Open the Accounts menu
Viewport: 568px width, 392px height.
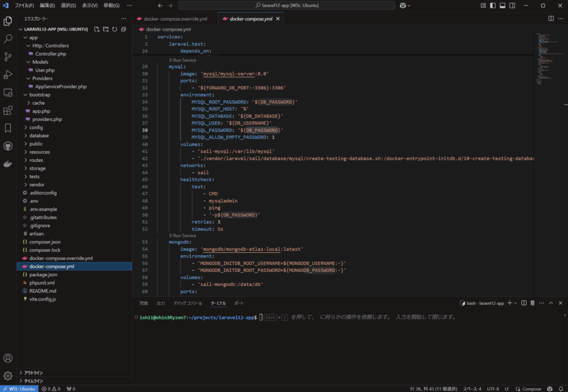pos(8,358)
